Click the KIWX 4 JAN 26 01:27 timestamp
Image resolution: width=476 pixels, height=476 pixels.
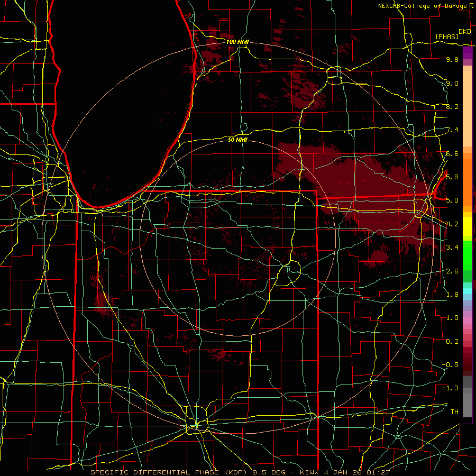pyautogui.click(x=345, y=472)
